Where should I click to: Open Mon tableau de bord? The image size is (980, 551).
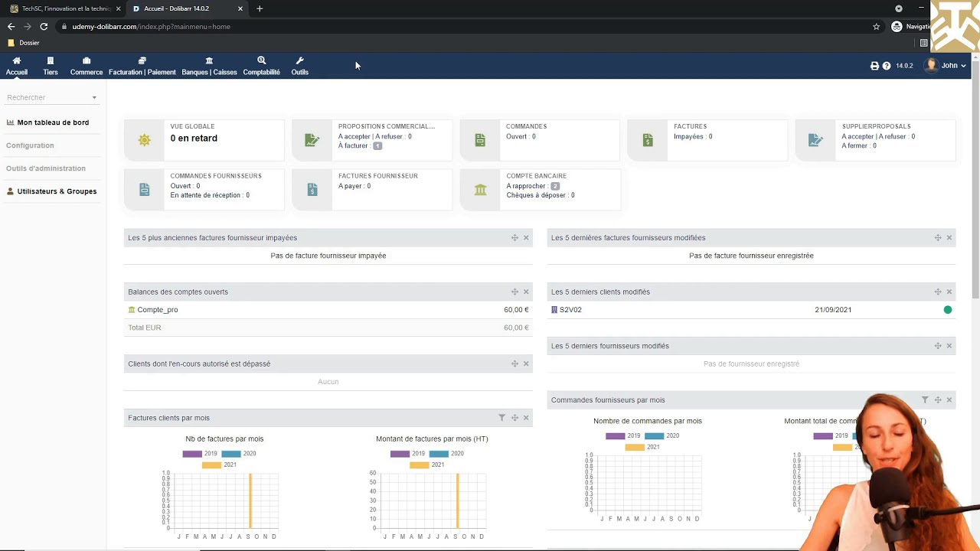47,122
